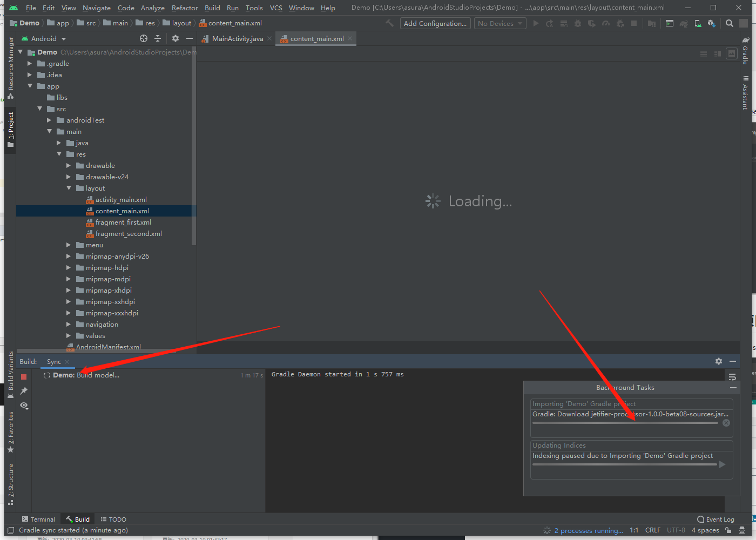Open the Refactor menu
This screenshot has height=540, width=756.
pyautogui.click(x=185, y=8)
